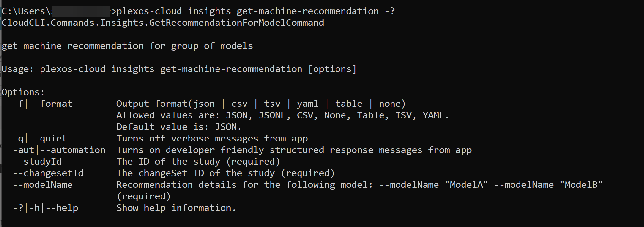Click the --changesetId option name
Screen dimensions: 644x227
pos(48,173)
